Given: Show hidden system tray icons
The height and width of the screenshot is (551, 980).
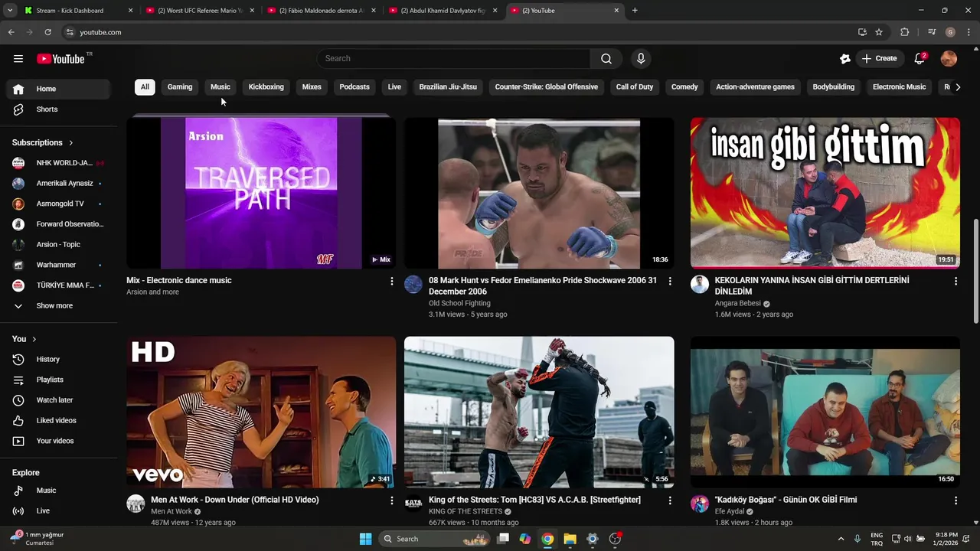Looking at the screenshot, I should [841, 539].
